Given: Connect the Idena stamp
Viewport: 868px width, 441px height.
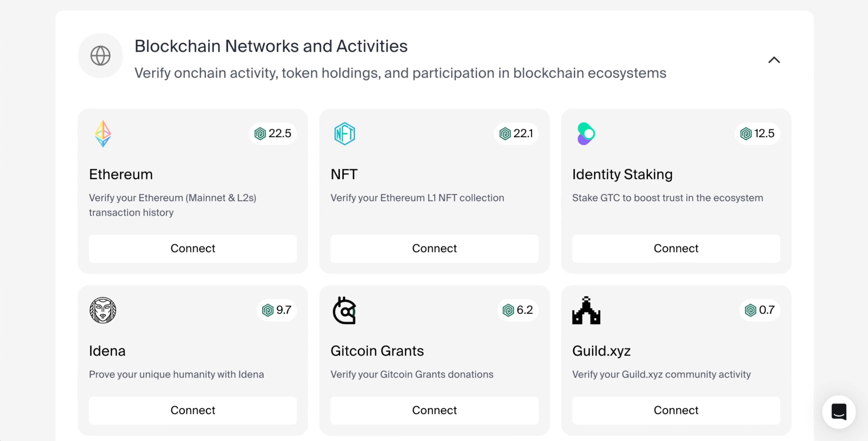Looking at the screenshot, I should tap(193, 410).
